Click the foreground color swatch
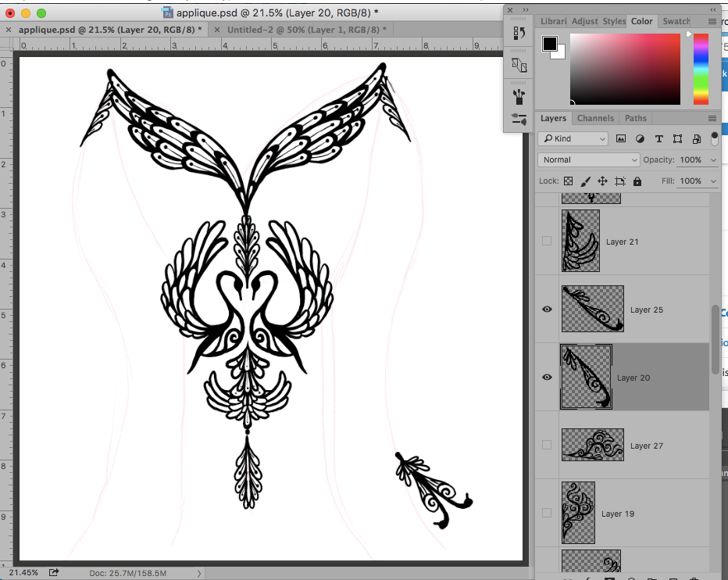The height and width of the screenshot is (580, 728). pyautogui.click(x=550, y=44)
